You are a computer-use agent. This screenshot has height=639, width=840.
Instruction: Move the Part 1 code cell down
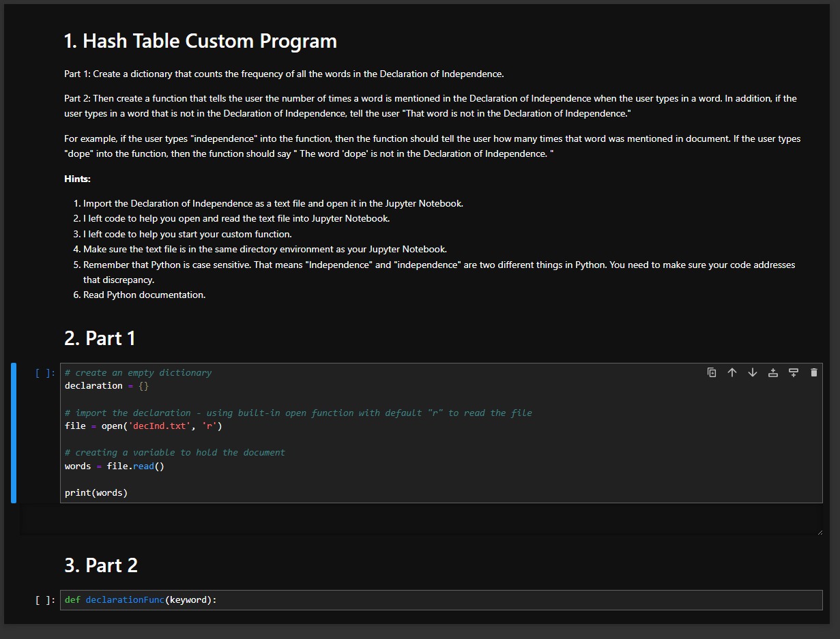[753, 372]
